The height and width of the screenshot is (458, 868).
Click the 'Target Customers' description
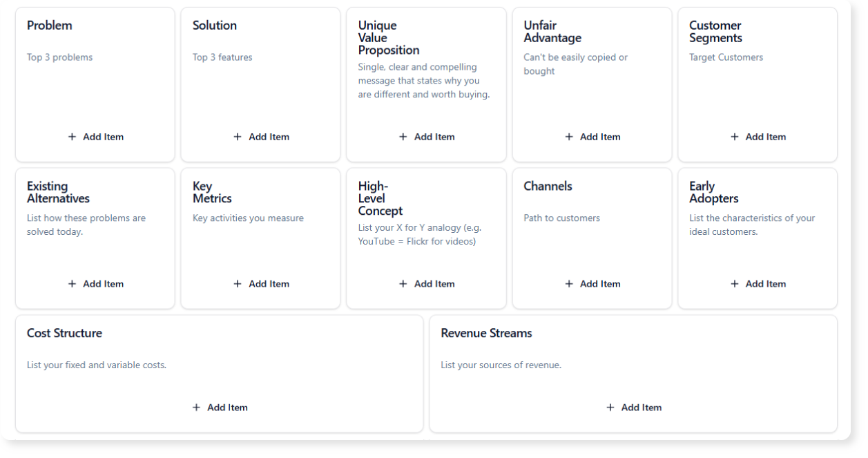coord(726,57)
